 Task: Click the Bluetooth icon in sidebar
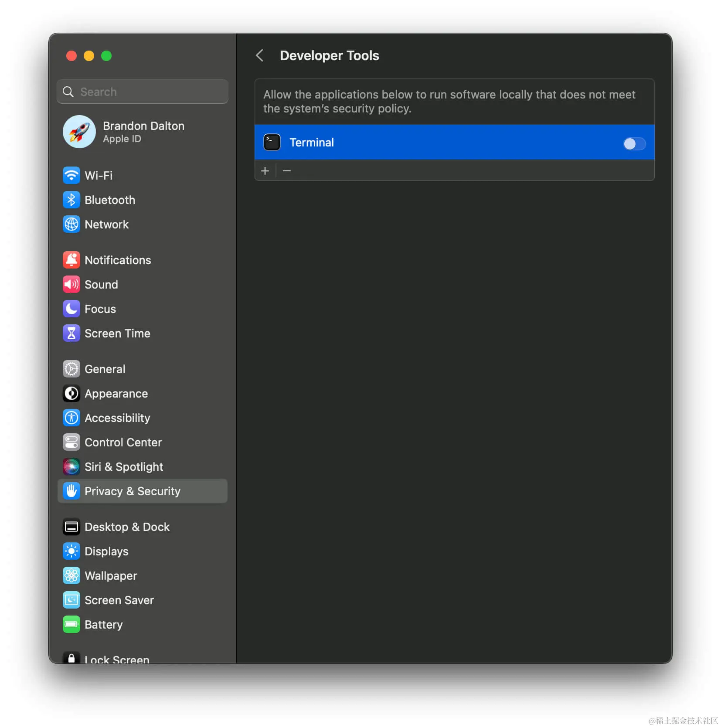pyautogui.click(x=71, y=200)
